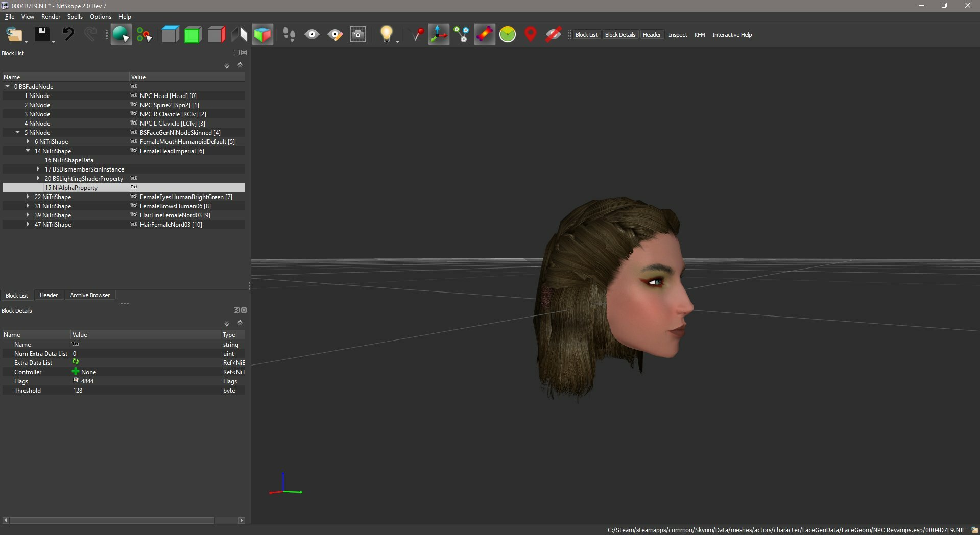Click the eye with pencil icon
The width and height of the screenshot is (980, 535).
(x=335, y=35)
